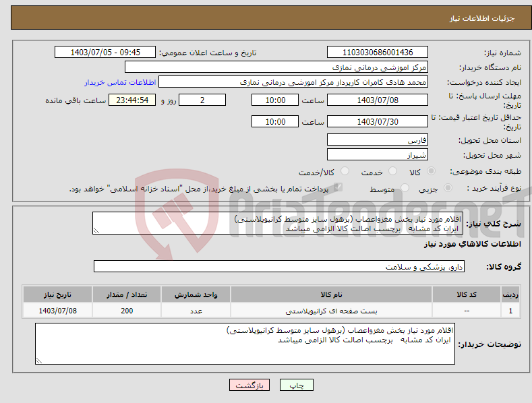This screenshot has height=403, width=532.
Task: Click the delivery province field فارس
Action: click(378, 139)
